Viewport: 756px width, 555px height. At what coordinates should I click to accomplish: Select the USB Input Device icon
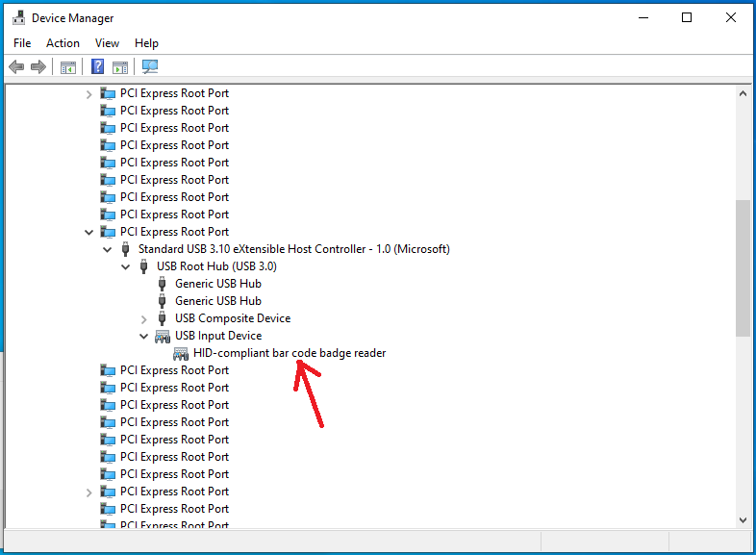click(162, 336)
